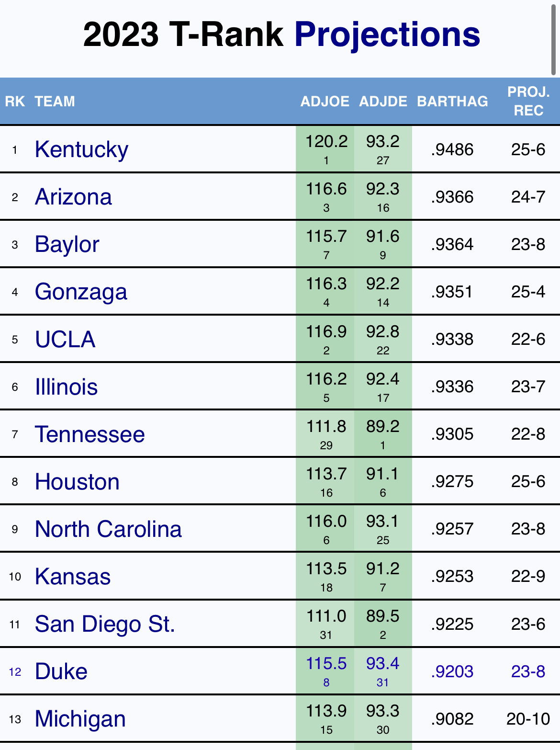Open the Tennessee team page

click(90, 434)
